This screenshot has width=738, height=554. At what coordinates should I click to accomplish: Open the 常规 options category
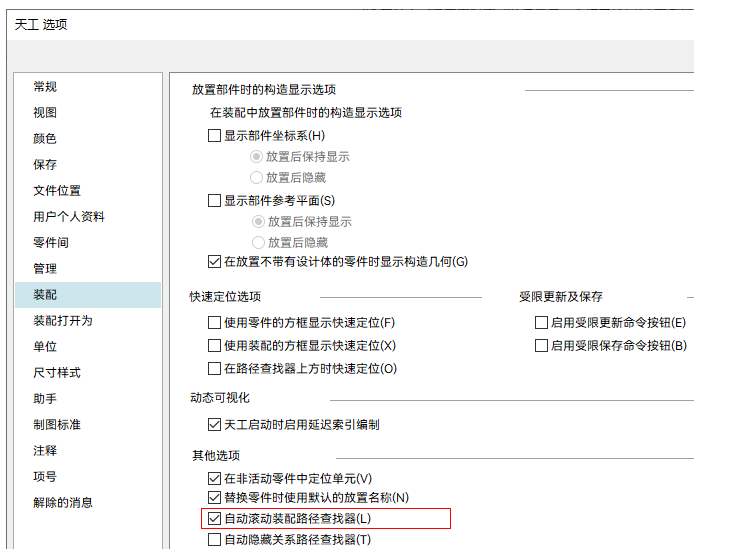click(x=45, y=87)
